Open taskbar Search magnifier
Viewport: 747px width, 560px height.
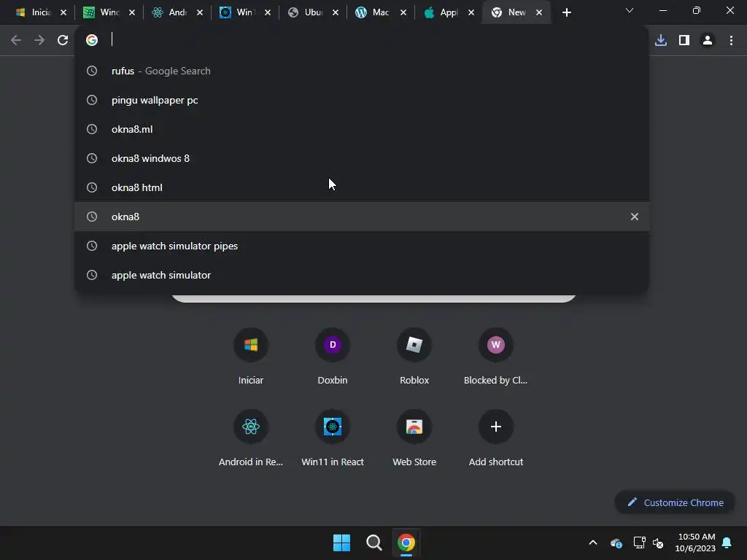point(374,542)
